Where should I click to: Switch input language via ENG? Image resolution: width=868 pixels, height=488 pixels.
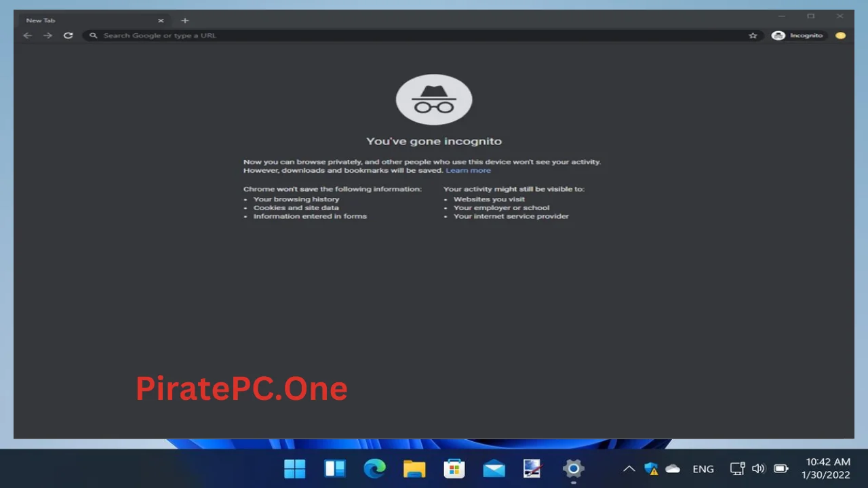(703, 469)
